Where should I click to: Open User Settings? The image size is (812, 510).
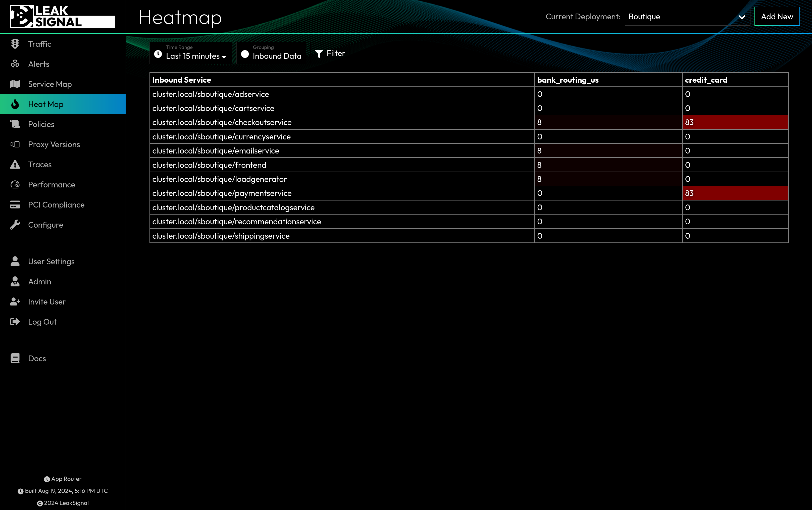click(63, 262)
